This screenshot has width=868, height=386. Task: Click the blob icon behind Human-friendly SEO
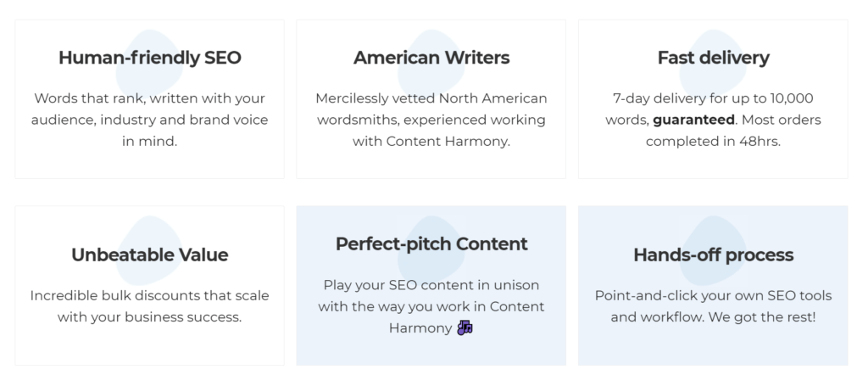(149, 64)
